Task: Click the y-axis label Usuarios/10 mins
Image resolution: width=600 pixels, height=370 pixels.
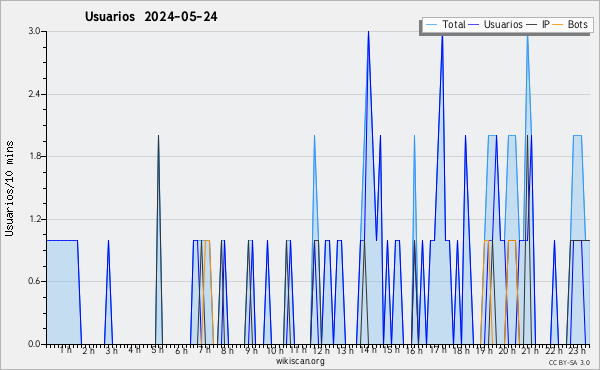Action: click(x=9, y=188)
